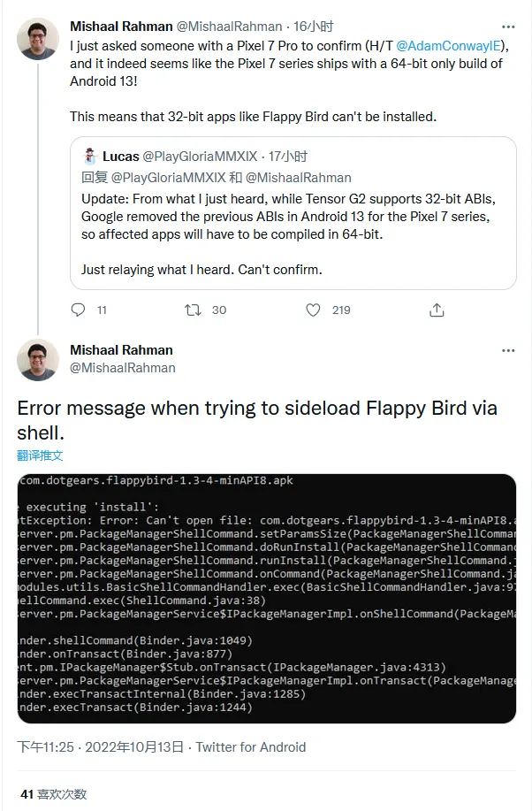This screenshot has height=811, width=532.
Task: Click the Twitter for Android source label
Action: click(251, 747)
